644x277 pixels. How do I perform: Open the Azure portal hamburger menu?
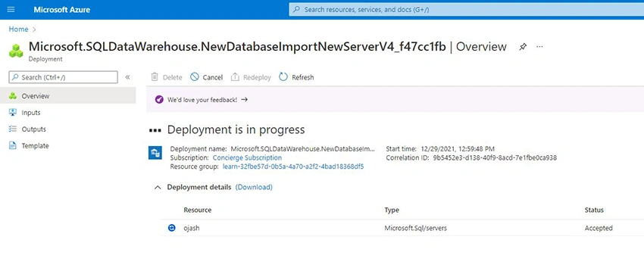(x=11, y=9)
